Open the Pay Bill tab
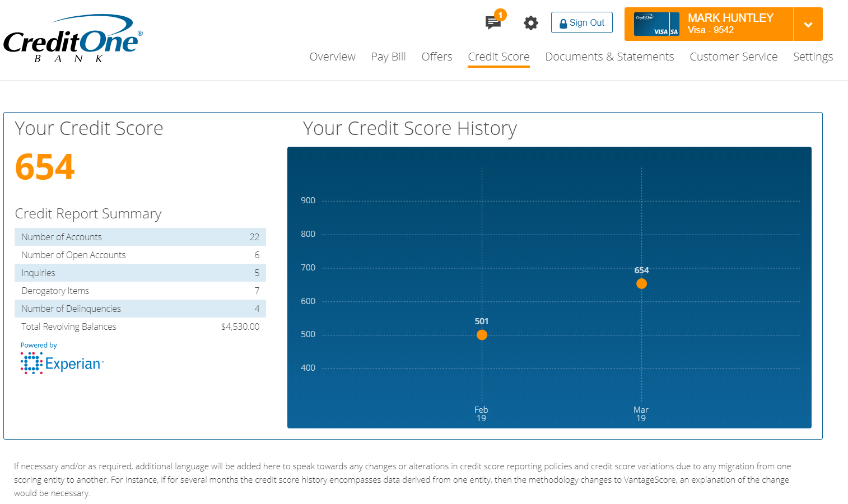The width and height of the screenshot is (848, 504). pos(388,57)
